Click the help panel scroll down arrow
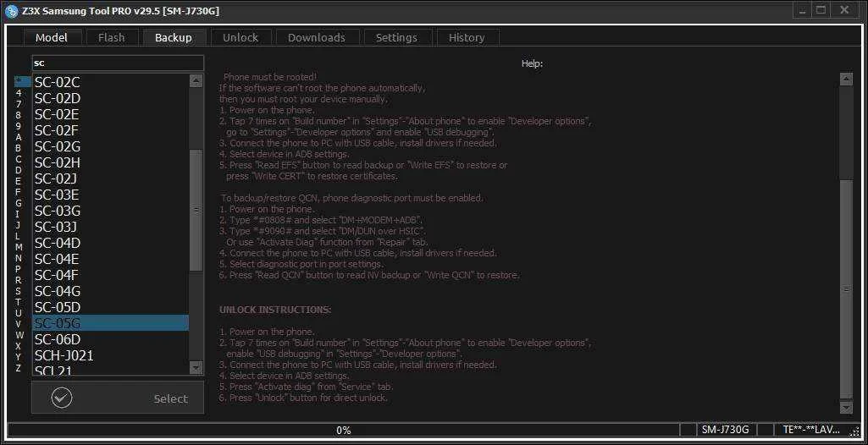Viewport: 868px width, 445px height. (846, 408)
